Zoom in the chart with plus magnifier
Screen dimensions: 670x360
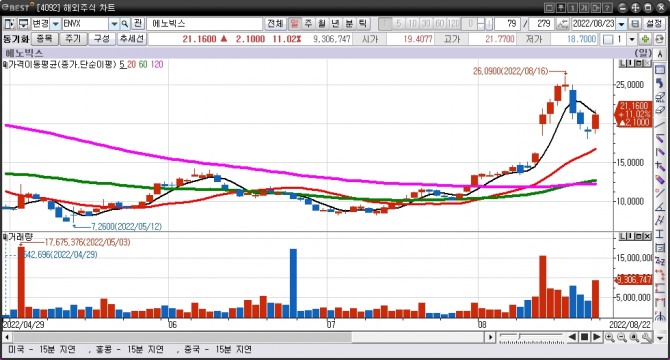pyautogui.click(x=610, y=338)
